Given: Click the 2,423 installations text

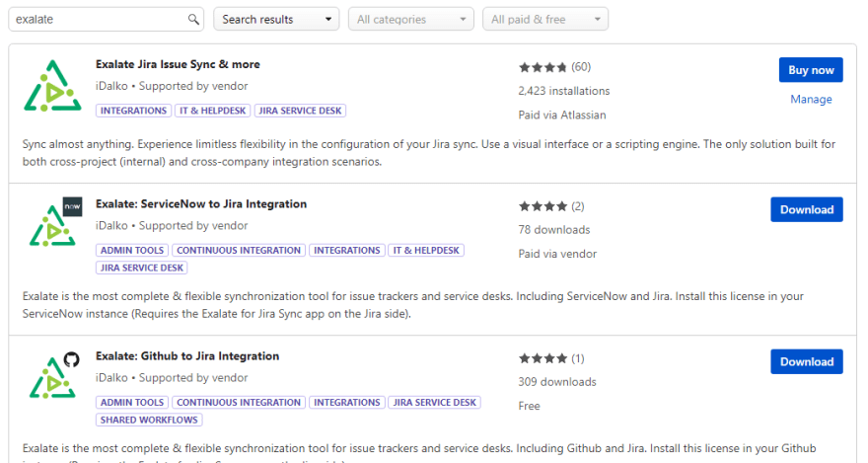Looking at the screenshot, I should (x=564, y=92).
